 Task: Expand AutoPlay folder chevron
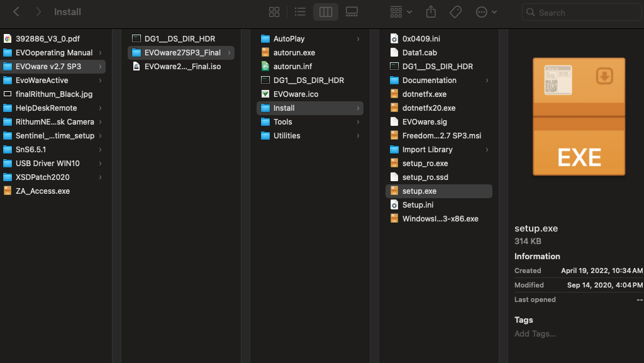coord(358,38)
